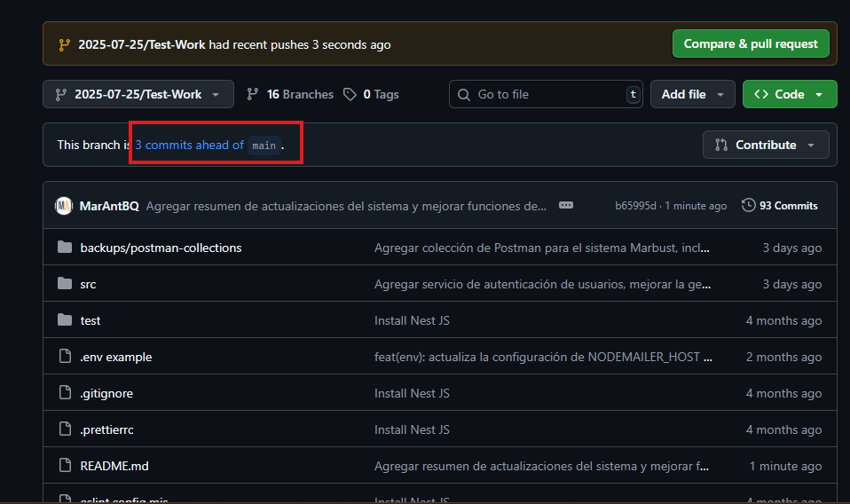Click the history clock icon beside 93 Commits
Screen dimensions: 850x504
[x=748, y=205]
